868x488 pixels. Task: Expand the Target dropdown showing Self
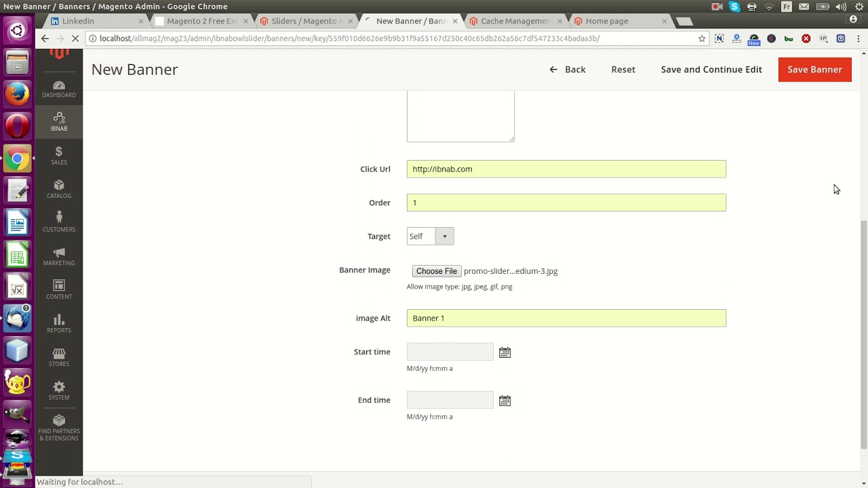pyautogui.click(x=430, y=237)
